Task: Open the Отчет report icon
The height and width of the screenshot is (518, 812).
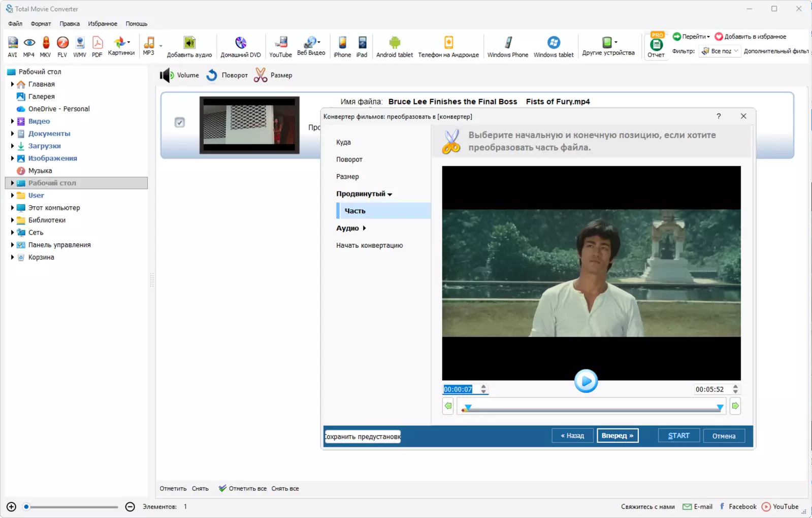Action: pos(656,47)
